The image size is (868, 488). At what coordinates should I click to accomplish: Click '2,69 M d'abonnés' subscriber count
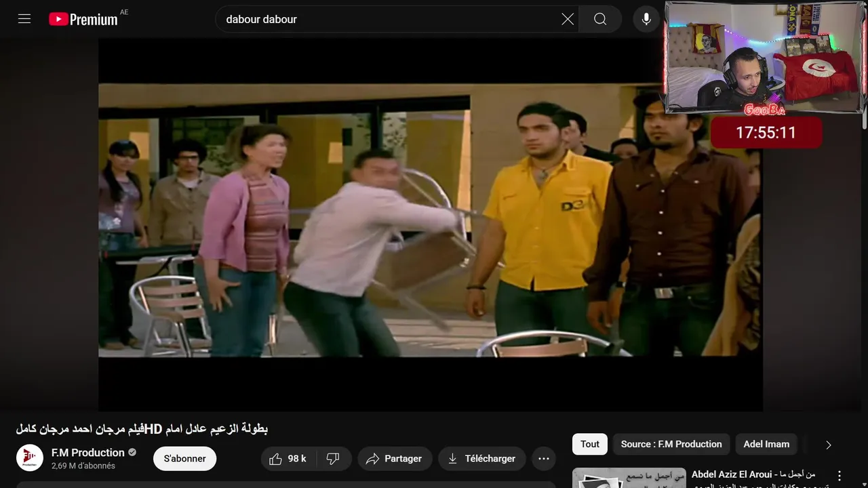point(83,466)
